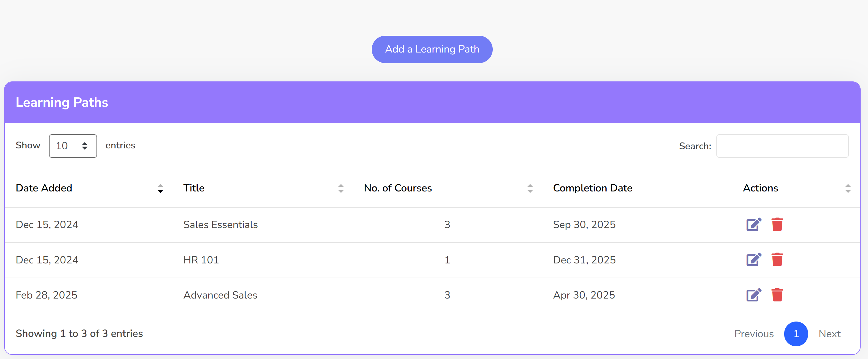Viewport: 868px width, 359px height.
Task: Click the Add a Learning Path button
Action: click(x=432, y=49)
